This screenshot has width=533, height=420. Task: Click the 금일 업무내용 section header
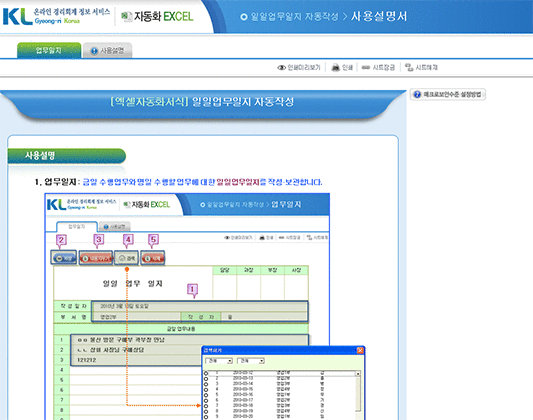click(181, 329)
